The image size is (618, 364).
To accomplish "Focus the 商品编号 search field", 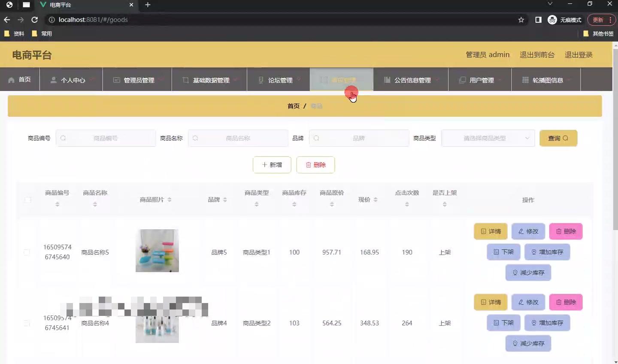I will [x=106, y=138].
